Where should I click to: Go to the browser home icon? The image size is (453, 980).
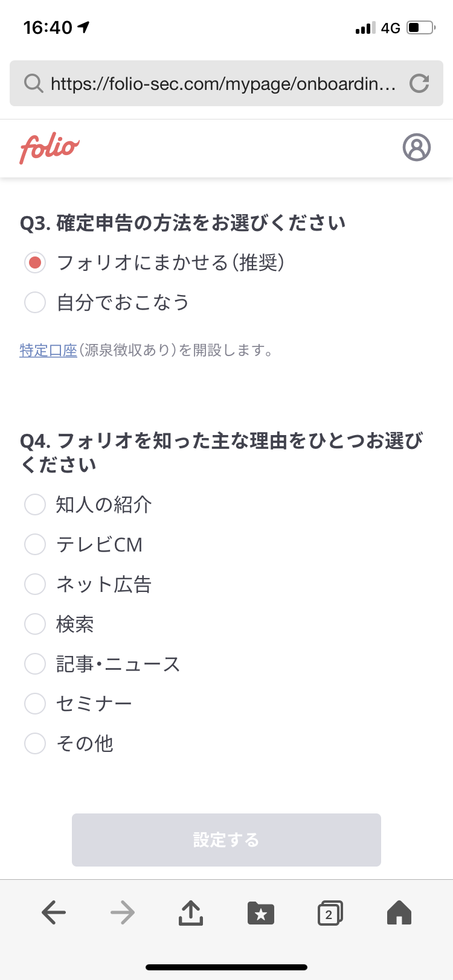point(399,912)
